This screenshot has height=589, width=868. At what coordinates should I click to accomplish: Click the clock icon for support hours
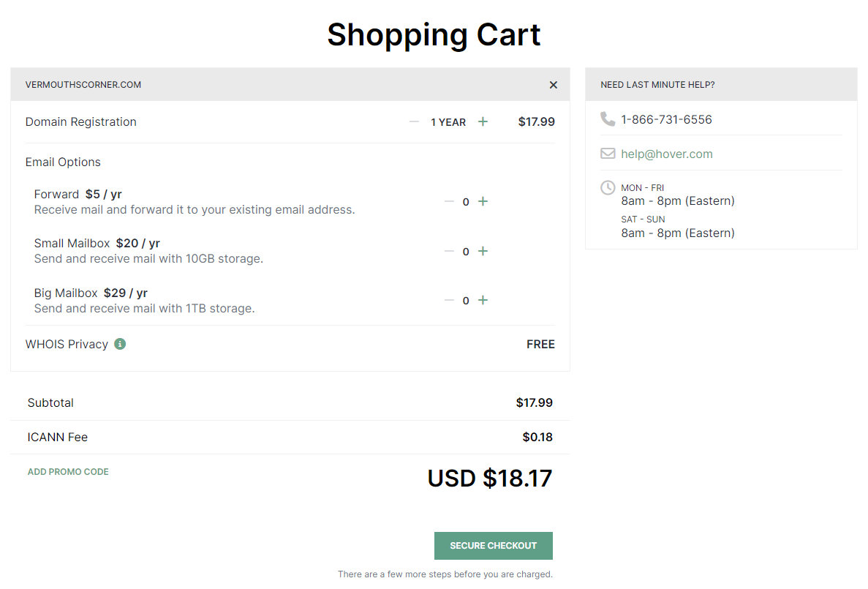click(x=608, y=188)
